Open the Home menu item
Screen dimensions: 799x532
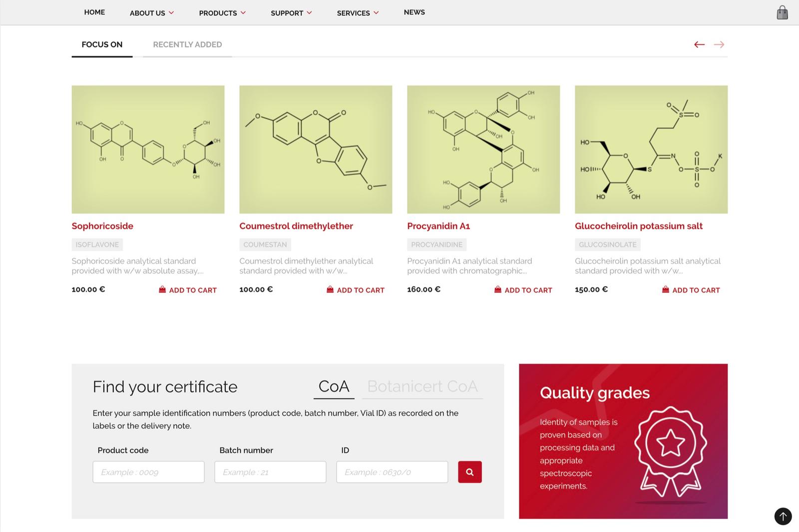[94, 12]
